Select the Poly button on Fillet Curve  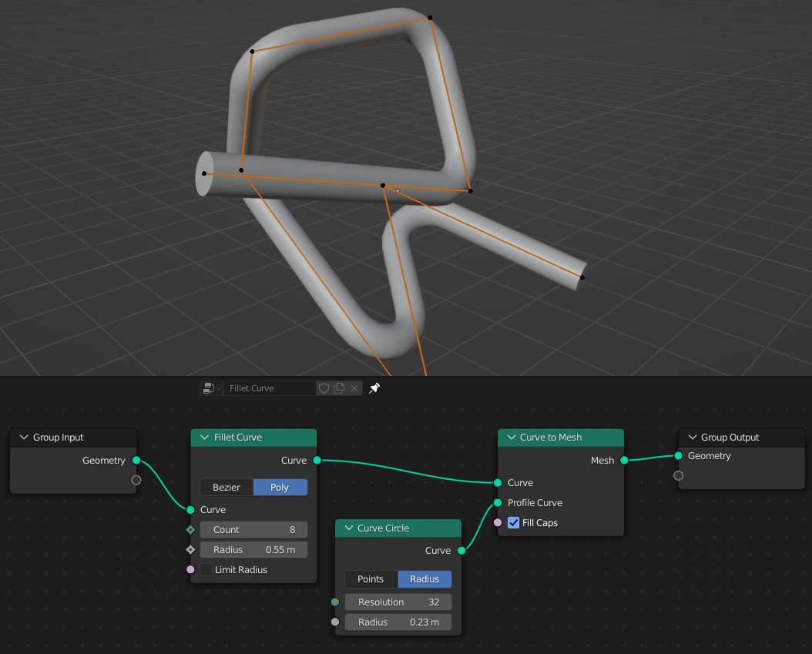[280, 487]
